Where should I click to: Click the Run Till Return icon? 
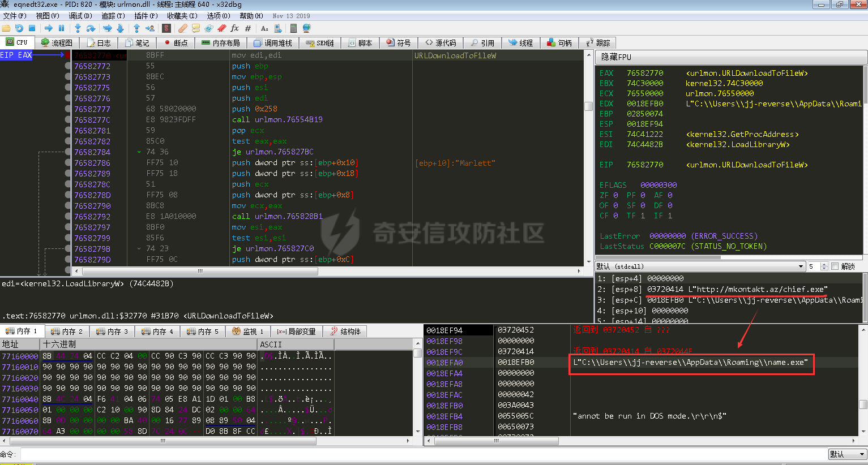(x=136, y=28)
